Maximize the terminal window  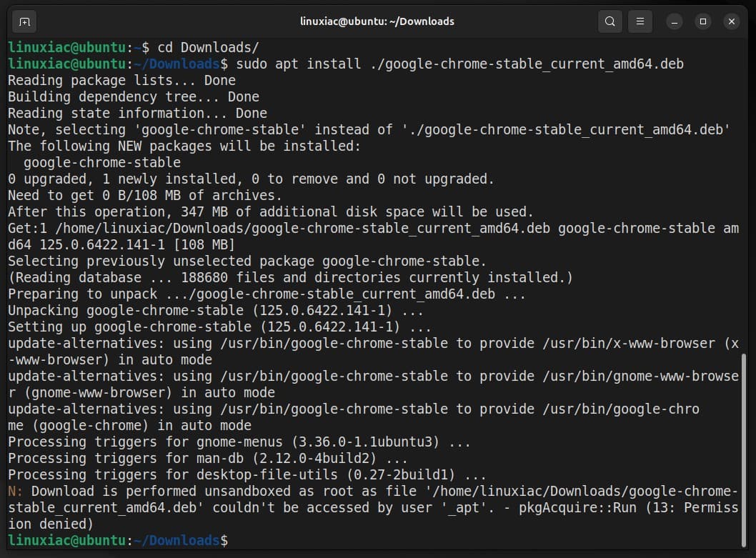click(703, 21)
